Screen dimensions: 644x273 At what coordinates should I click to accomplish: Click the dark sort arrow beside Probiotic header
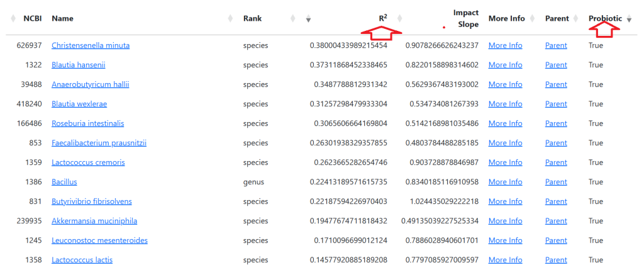[x=629, y=19]
